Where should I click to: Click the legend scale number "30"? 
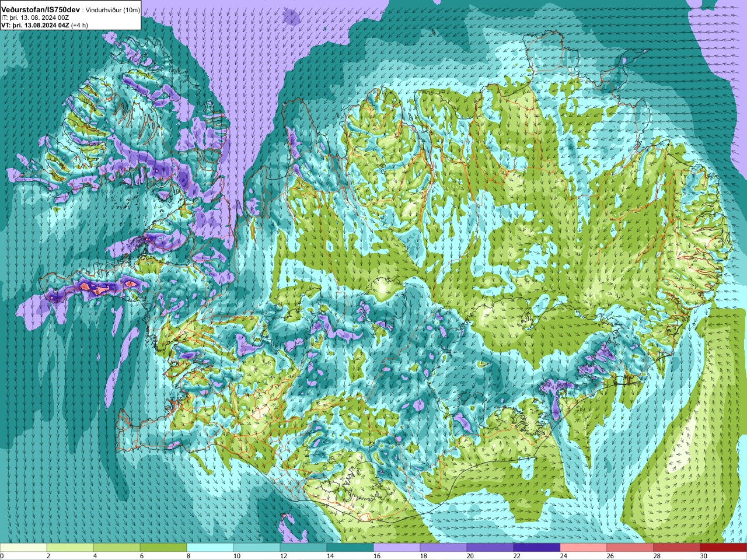(x=704, y=556)
